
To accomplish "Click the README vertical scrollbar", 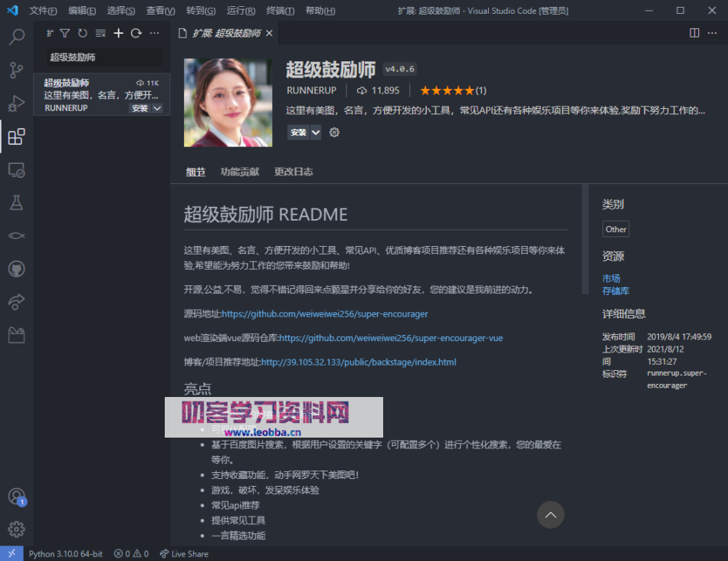I will 585,238.
